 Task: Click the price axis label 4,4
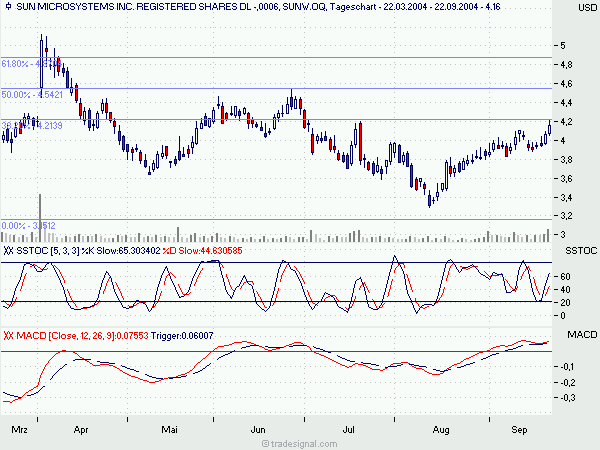click(566, 103)
